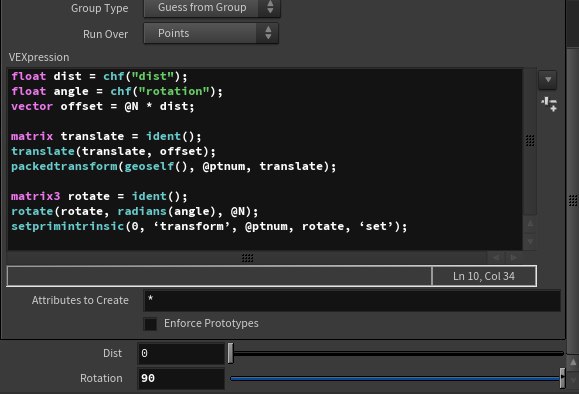
Task: Enable the Enforce Prototypes checkbox
Action: pos(150,324)
